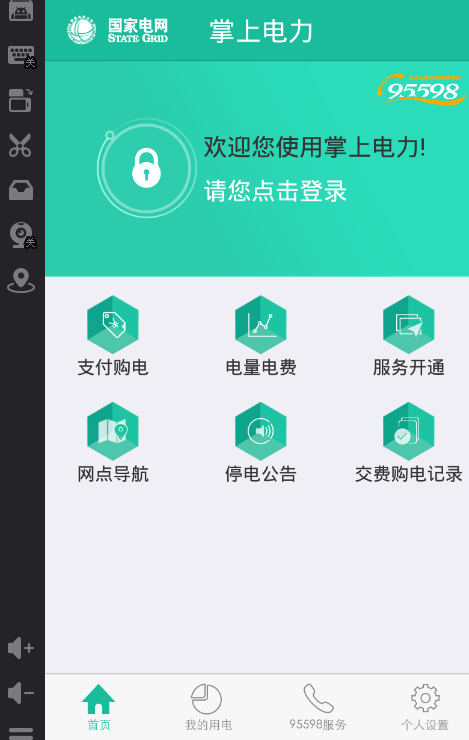Tap the padlock login circle

pos(146,168)
